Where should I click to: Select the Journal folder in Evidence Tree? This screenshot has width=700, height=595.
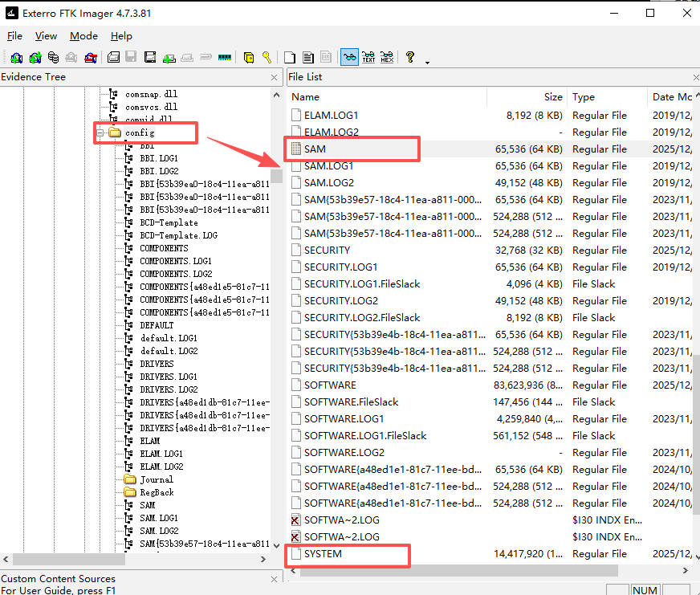(157, 479)
